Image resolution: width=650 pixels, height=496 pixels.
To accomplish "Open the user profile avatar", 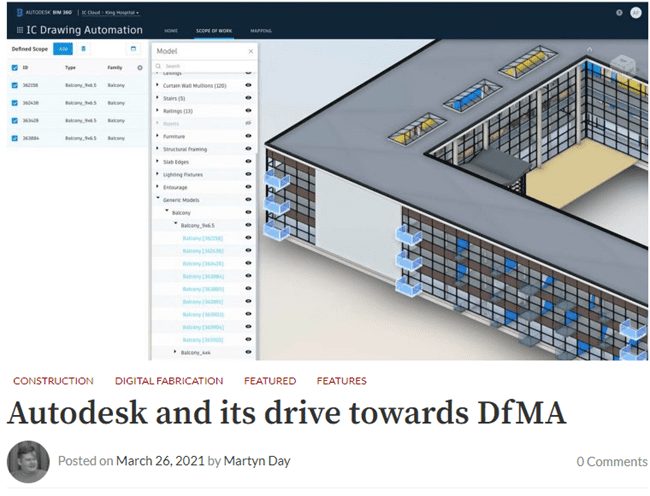I will click(636, 12).
